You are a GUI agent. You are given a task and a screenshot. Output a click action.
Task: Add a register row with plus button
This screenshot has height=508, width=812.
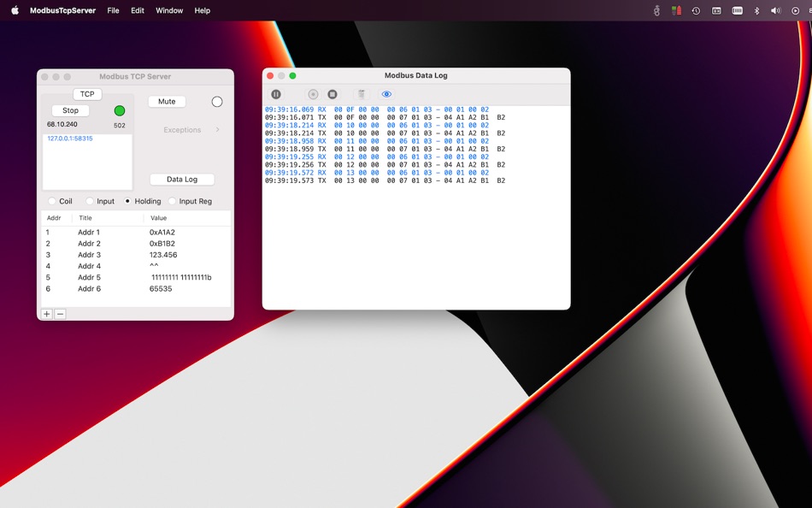[x=47, y=314]
